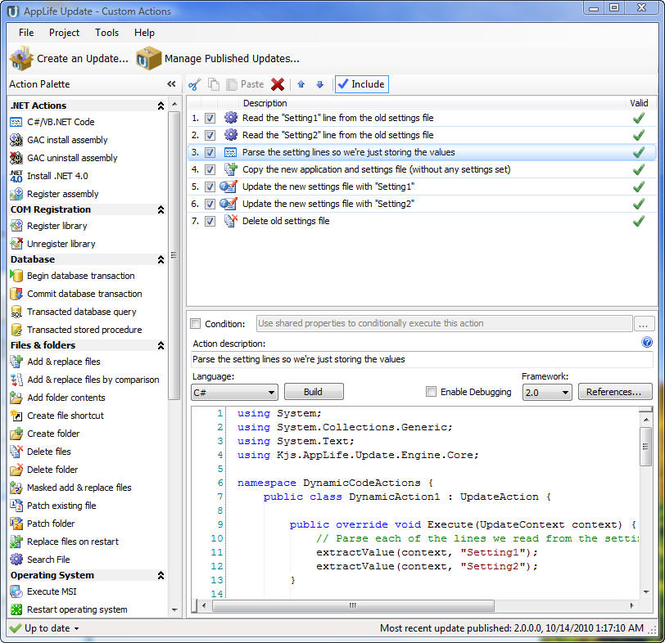This screenshot has height=643, width=665.
Task: Open the Project menu
Action: click(64, 33)
